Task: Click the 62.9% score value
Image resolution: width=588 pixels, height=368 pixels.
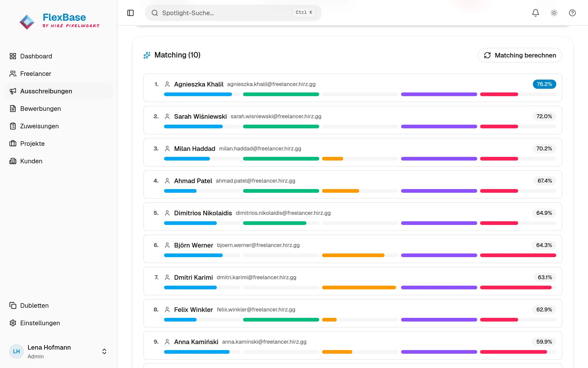Action: (x=544, y=310)
